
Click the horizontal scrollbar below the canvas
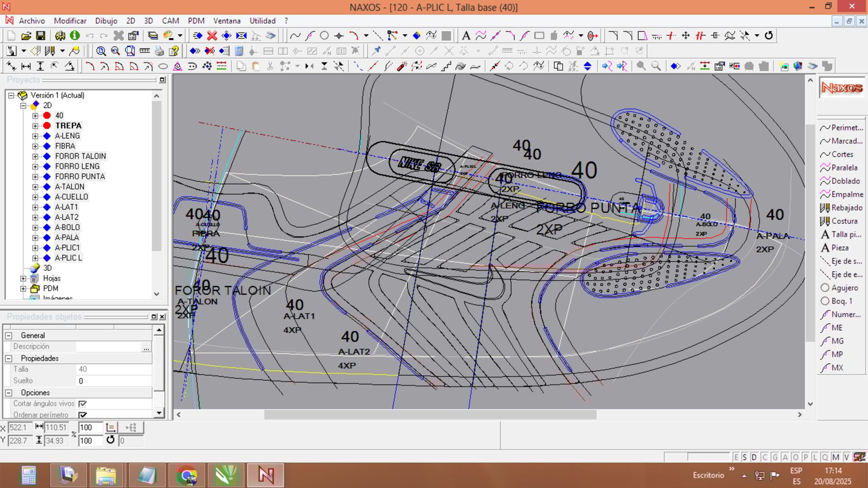(x=430, y=414)
